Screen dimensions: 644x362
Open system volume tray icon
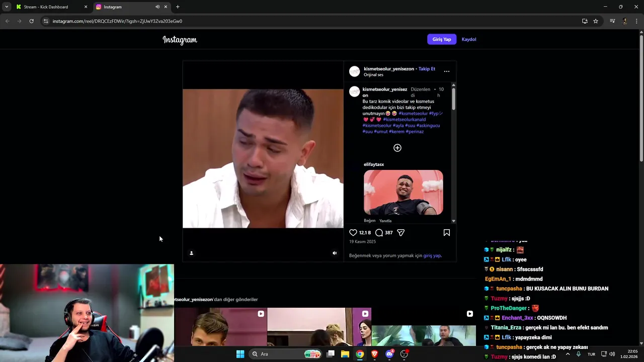point(612,354)
